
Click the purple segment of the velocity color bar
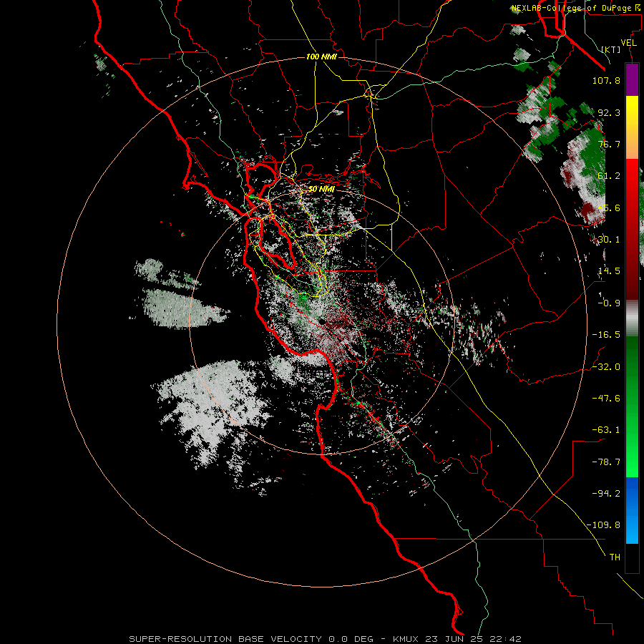(x=632, y=79)
